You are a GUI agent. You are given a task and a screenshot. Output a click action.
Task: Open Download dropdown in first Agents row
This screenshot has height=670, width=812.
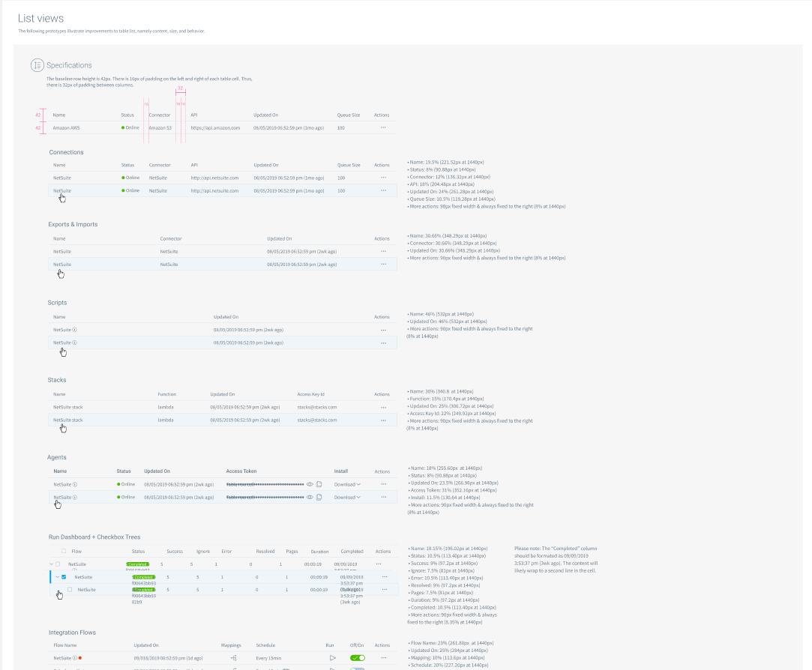click(x=347, y=484)
